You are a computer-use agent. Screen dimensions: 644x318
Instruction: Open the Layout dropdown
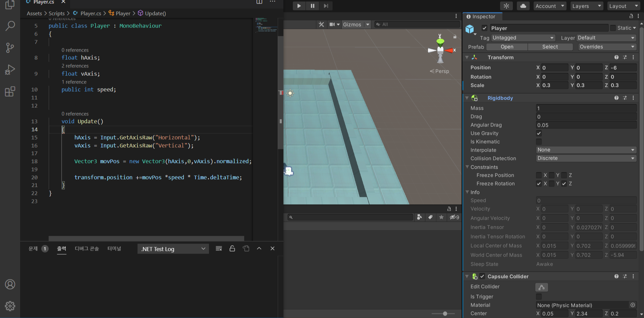pyautogui.click(x=624, y=6)
